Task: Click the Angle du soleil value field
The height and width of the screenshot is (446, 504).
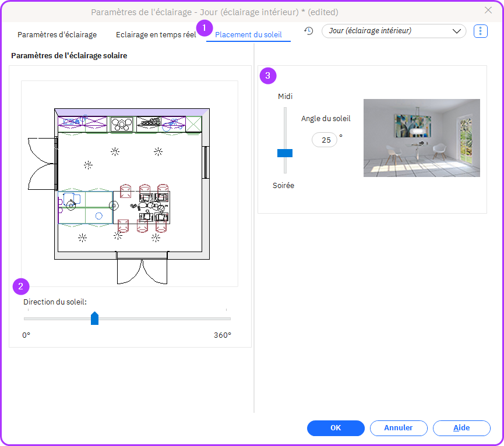Action: pos(325,140)
